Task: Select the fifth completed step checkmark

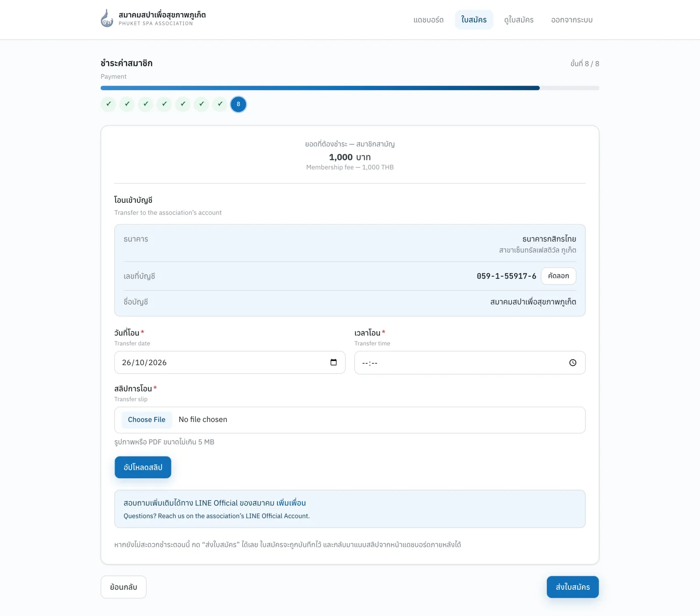Action: 183,104
